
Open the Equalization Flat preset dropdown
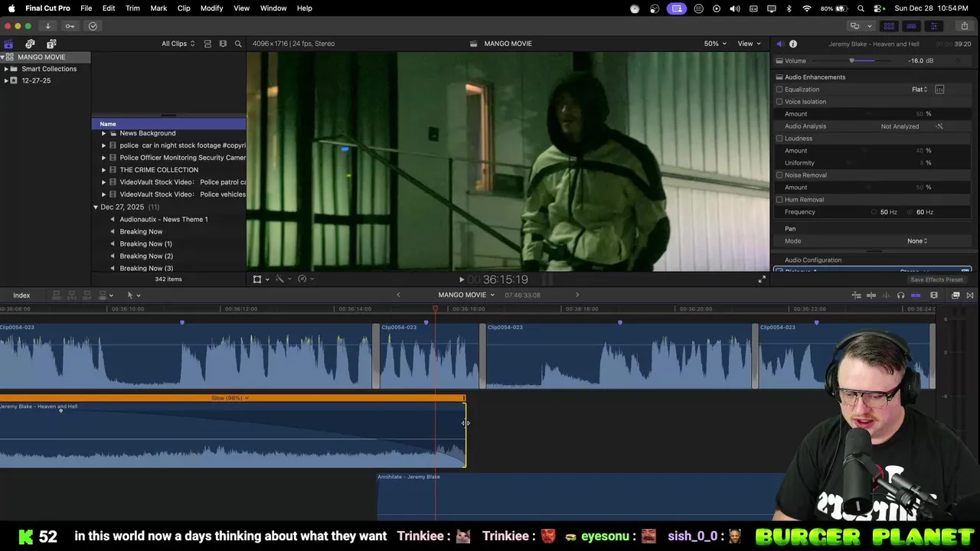click(920, 90)
